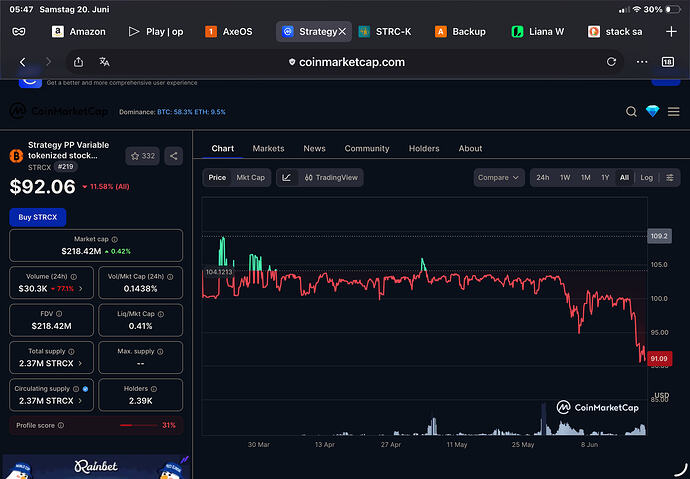Image resolution: width=690 pixels, height=479 pixels.
Task: Open the hamburger menu in site header
Action: pyautogui.click(x=673, y=112)
